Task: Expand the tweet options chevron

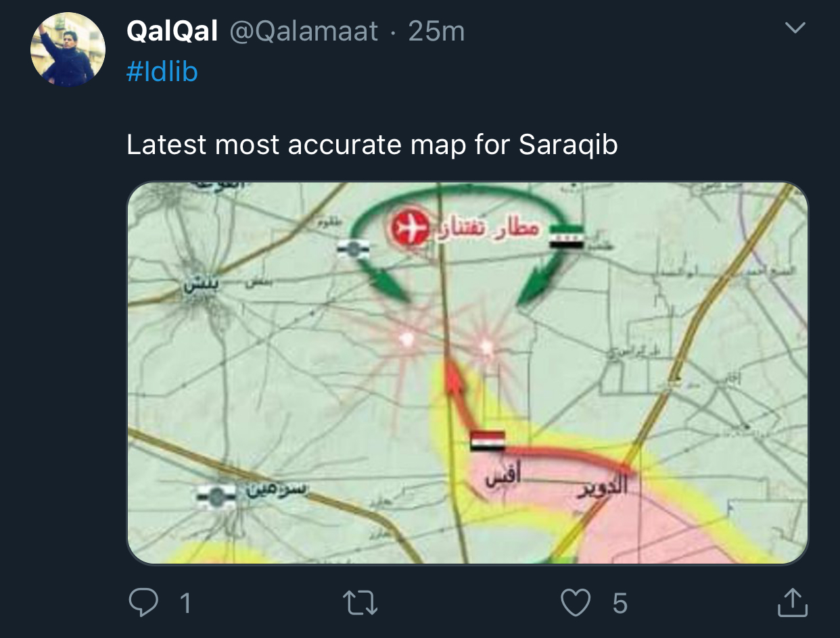Action: [795, 28]
